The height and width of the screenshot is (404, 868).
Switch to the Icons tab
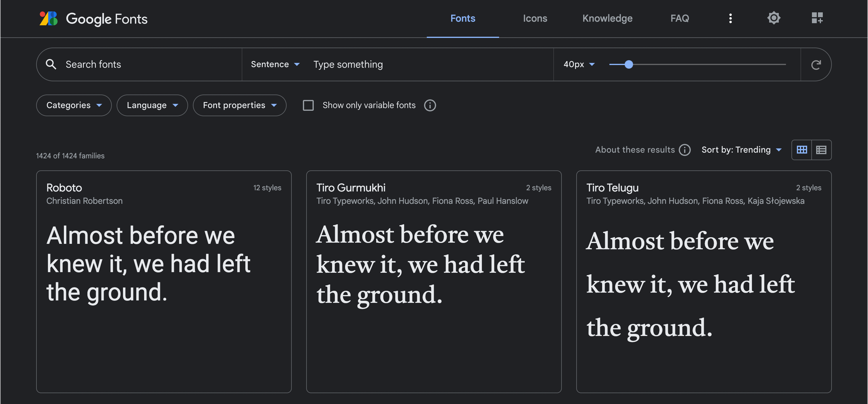(535, 19)
